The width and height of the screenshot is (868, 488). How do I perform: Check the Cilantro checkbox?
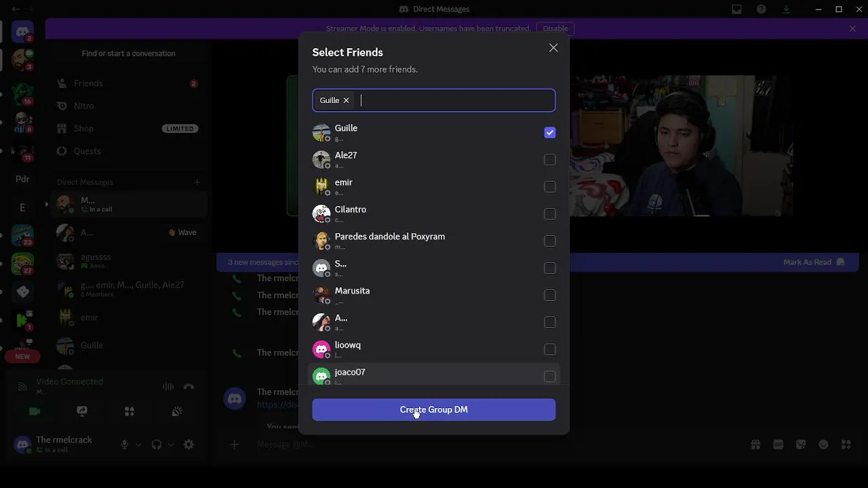(x=550, y=214)
